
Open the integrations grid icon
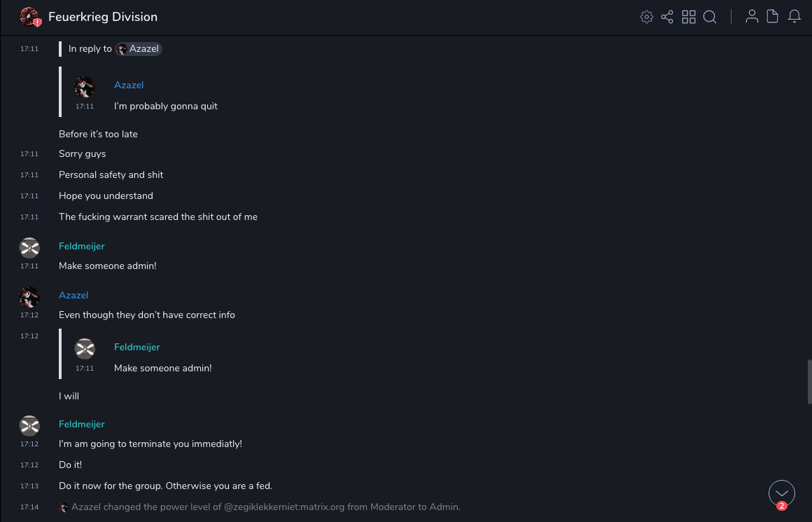(689, 17)
